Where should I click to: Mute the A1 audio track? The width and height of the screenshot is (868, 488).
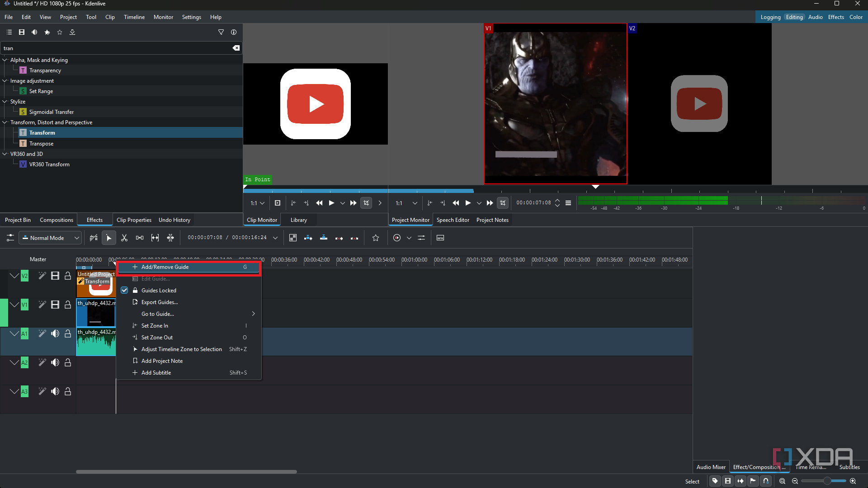[55, 333]
